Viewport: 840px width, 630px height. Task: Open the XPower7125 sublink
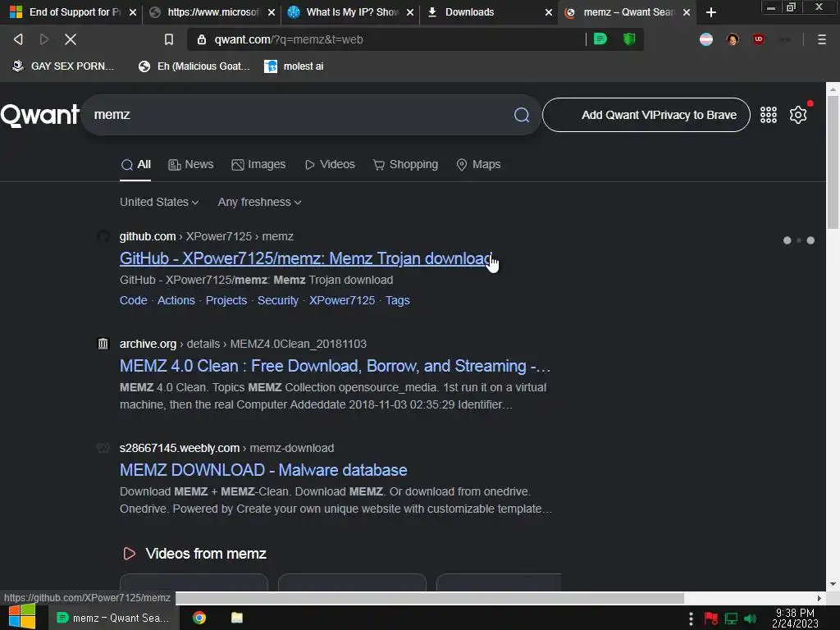342,300
